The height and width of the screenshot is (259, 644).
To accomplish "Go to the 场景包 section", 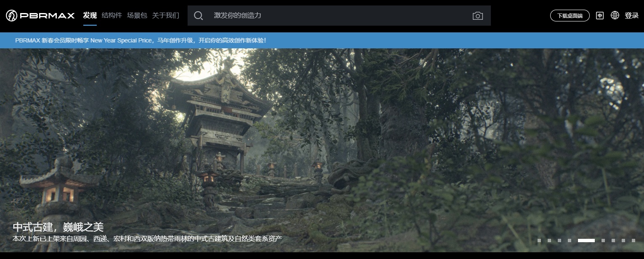I will coord(137,16).
